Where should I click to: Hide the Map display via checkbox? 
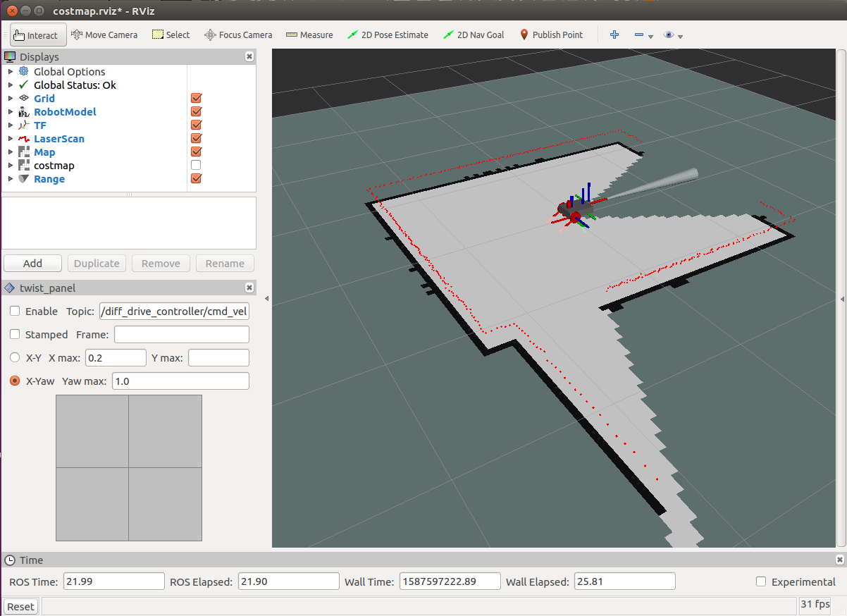(197, 152)
